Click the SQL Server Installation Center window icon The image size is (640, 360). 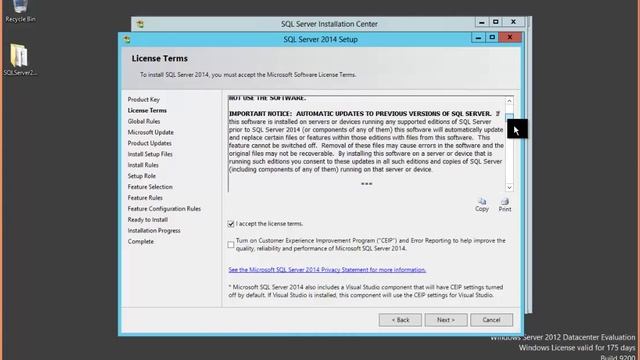tap(140, 24)
